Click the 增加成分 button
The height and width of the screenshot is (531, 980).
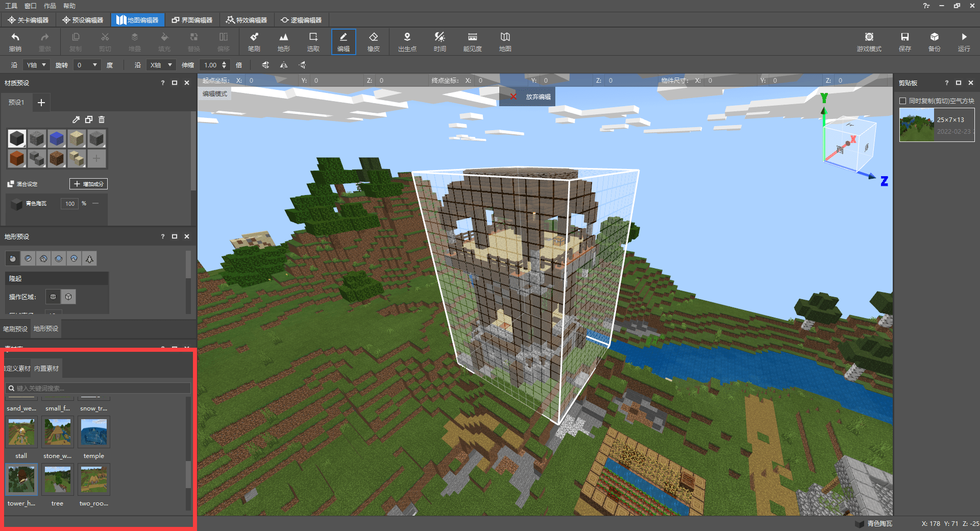tap(88, 184)
